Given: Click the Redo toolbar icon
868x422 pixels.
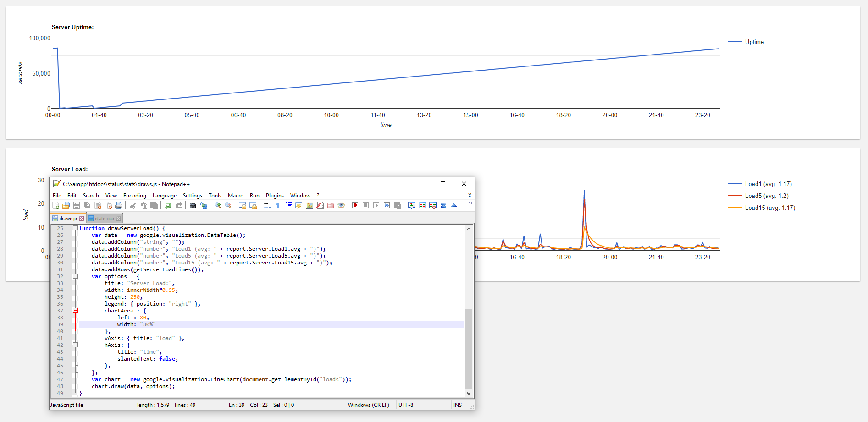Looking at the screenshot, I should pyautogui.click(x=179, y=205).
